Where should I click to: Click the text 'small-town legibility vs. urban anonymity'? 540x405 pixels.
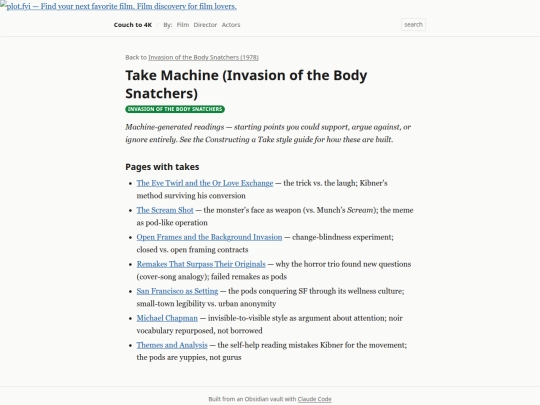coord(206,303)
